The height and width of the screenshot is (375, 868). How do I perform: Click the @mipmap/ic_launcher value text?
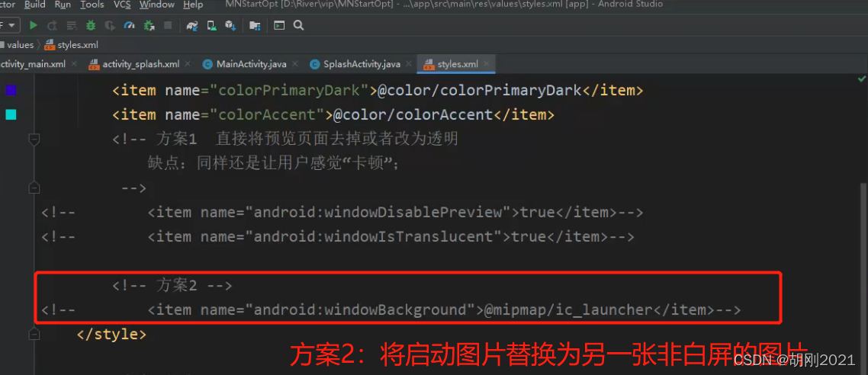pos(568,309)
